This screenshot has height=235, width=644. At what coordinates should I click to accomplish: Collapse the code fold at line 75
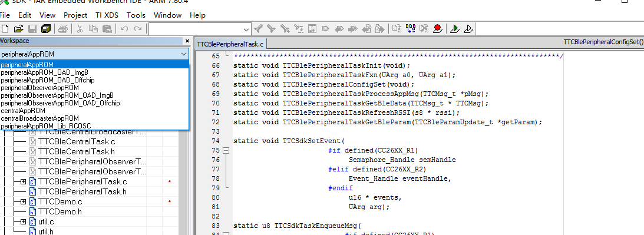pos(226,150)
